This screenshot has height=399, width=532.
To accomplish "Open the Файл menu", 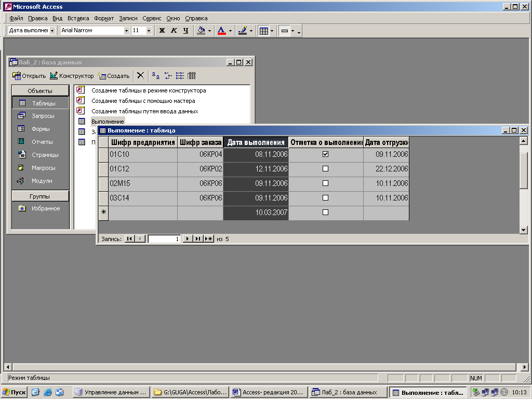I will tap(16, 18).
